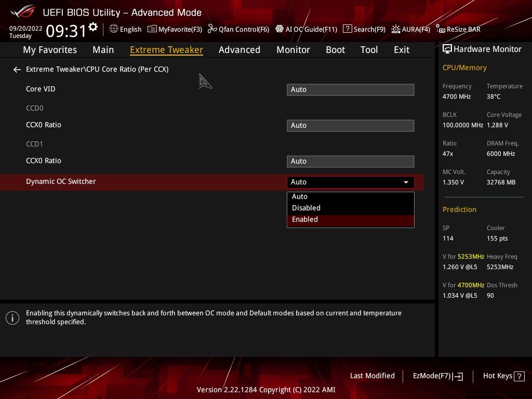The height and width of the screenshot is (399, 532).
Task: Launch AI OC Guide brain icon
Action: pyautogui.click(x=279, y=29)
